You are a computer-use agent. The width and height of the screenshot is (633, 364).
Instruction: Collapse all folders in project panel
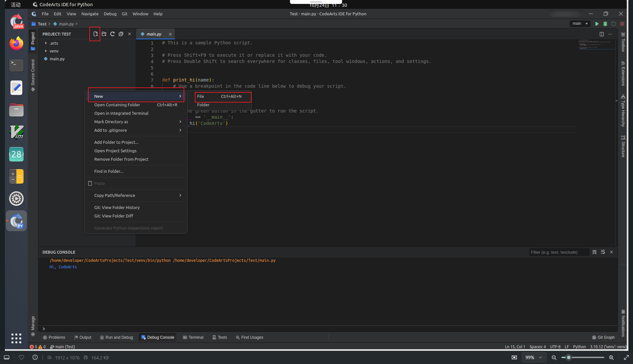[121, 34]
